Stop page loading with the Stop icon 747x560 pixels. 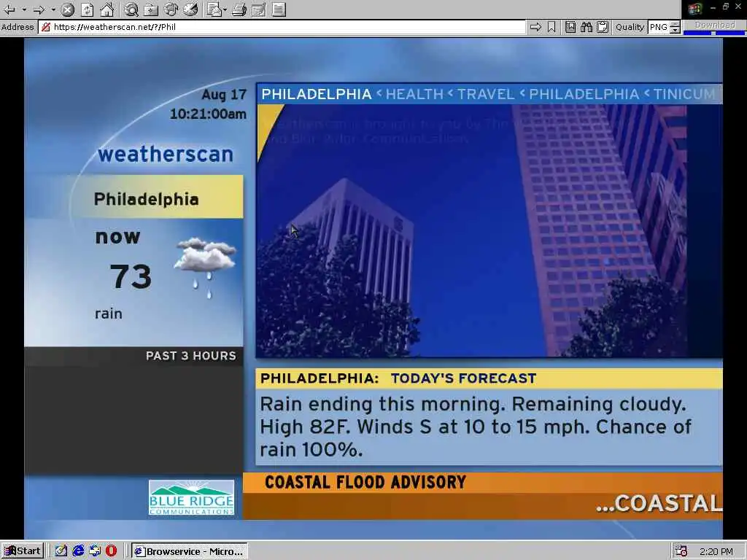68,9
